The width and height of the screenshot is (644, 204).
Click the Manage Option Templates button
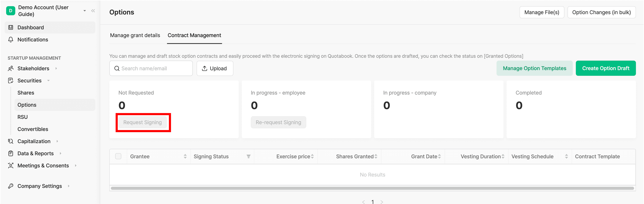click(534, 68)
